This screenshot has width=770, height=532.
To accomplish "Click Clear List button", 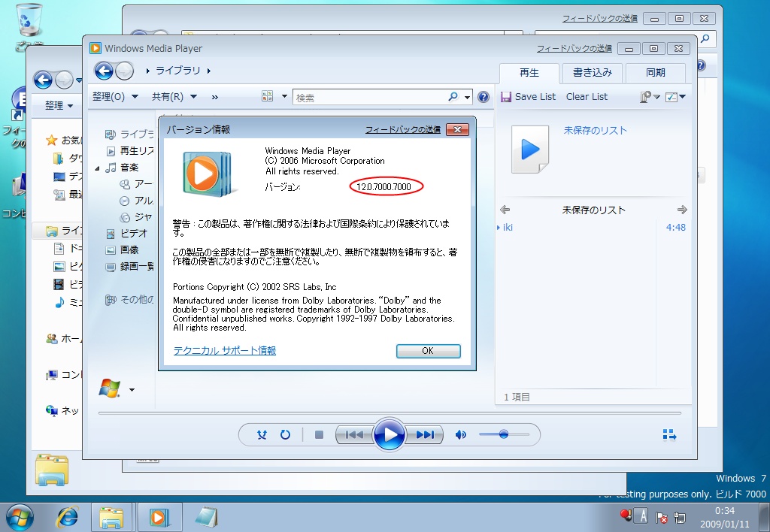I will pyautogui.click(x=587, y=97).
